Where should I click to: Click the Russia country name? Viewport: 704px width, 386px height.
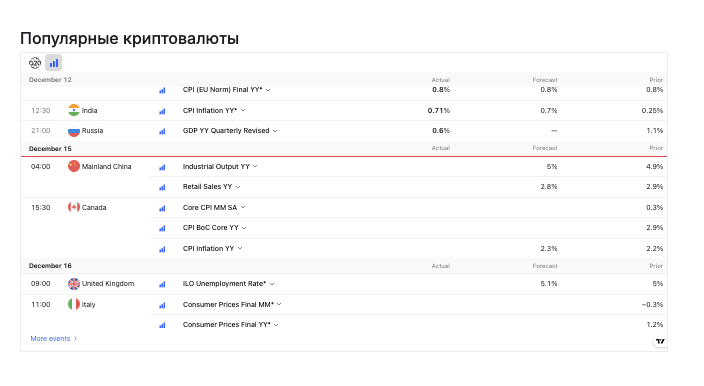92,131
